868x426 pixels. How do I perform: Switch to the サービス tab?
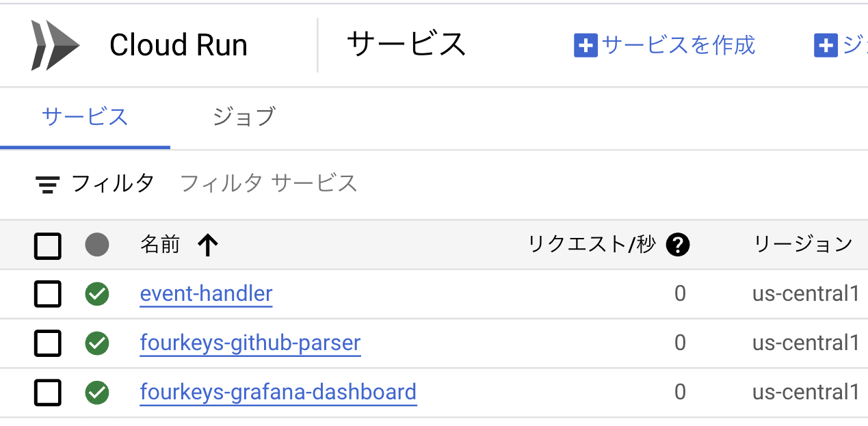(x=85, y=117)
